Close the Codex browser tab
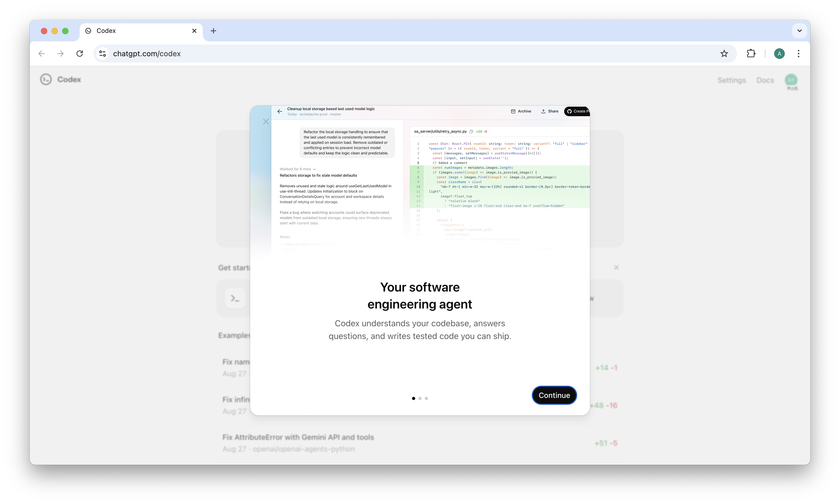 click(x=194, y=31)
